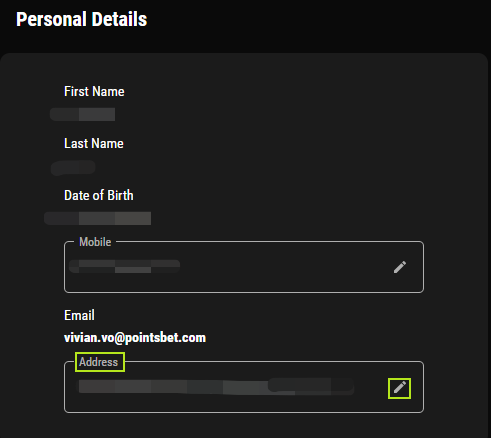Focus the Address input field
Screen dimensions: 491x438
click(x=244, y=387)
